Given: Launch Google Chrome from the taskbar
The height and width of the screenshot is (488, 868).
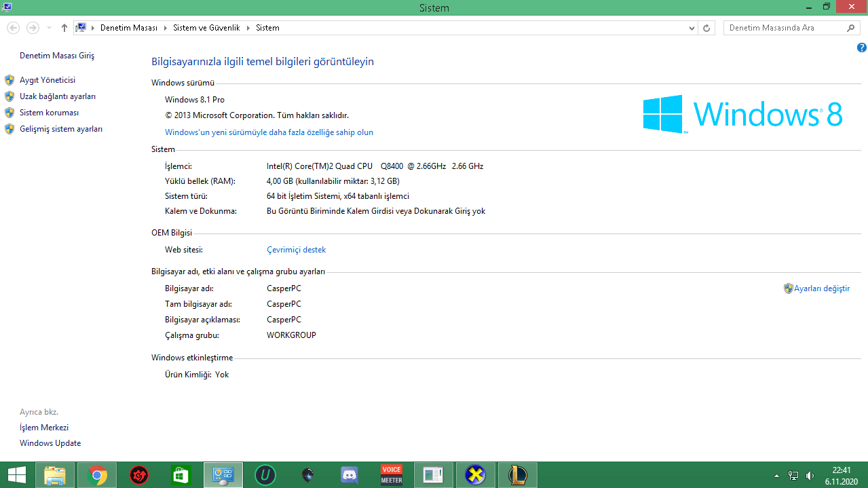Looking at the screenshot, I should 97,475.
